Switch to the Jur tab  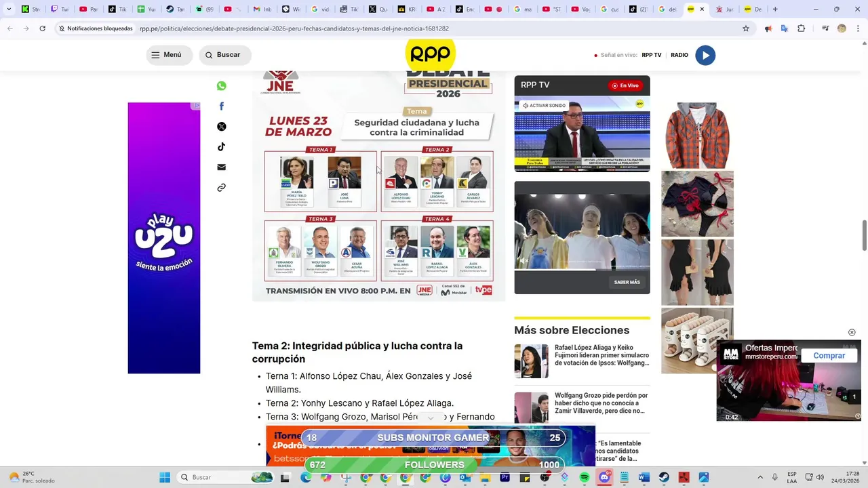click(x=724, y=9)
